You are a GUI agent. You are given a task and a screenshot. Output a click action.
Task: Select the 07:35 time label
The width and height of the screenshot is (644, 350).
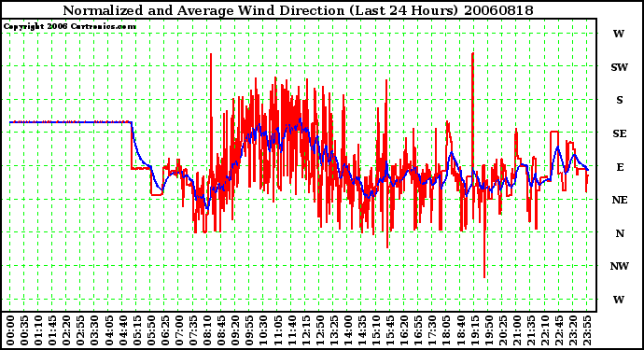pyautogui.click(x=193, y=330)
